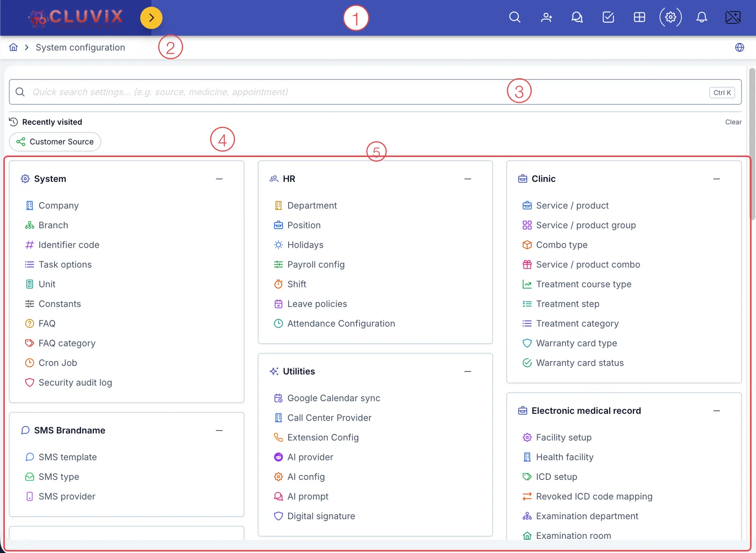756x553 pixels.
Task: Open the search icon in top bar
Action: point(515,17)
